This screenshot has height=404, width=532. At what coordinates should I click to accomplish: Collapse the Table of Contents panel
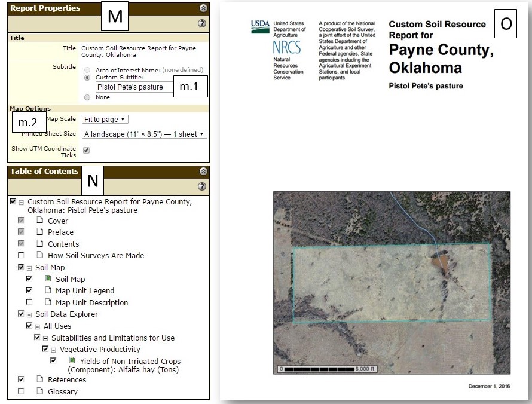pyautogui.click(x=203, y=172)
